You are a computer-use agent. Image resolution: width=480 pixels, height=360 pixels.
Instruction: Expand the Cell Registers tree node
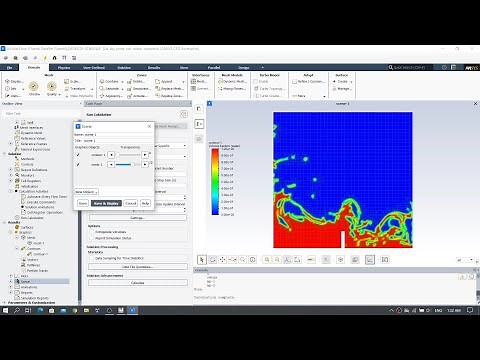click(11, 181)
